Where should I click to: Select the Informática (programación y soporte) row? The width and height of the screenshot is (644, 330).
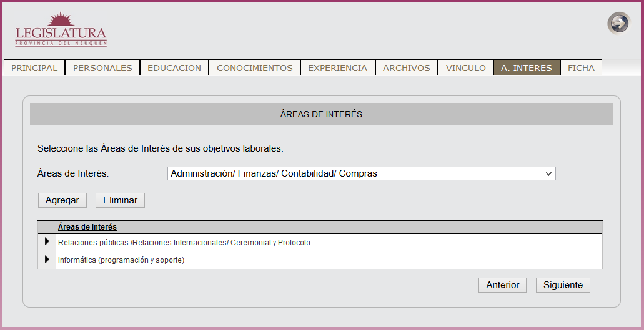pos(121,260)
